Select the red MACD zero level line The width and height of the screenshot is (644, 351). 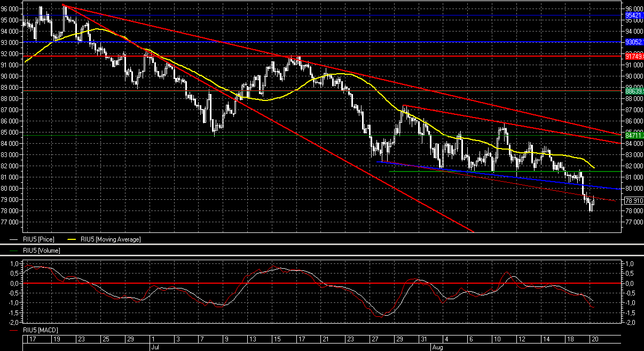(x=320, y=283)
